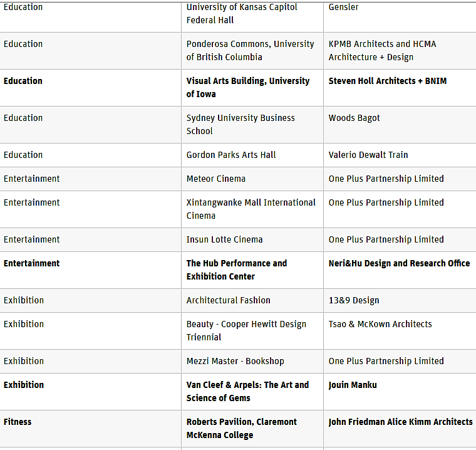Viewport: 476px width, 450px height.
Task: Select Steven Holl Architects + BNIM text
Action: [387, 81]
